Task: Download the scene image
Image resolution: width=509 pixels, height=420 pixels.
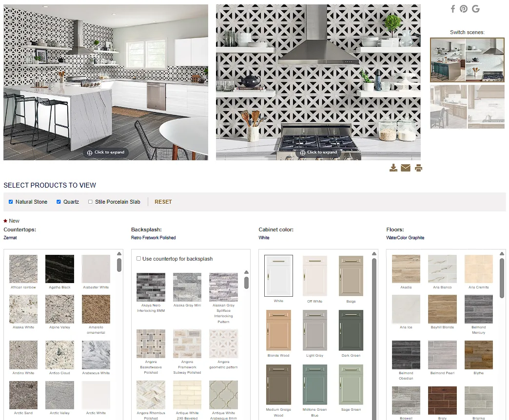Action: (x=393, y=168)
